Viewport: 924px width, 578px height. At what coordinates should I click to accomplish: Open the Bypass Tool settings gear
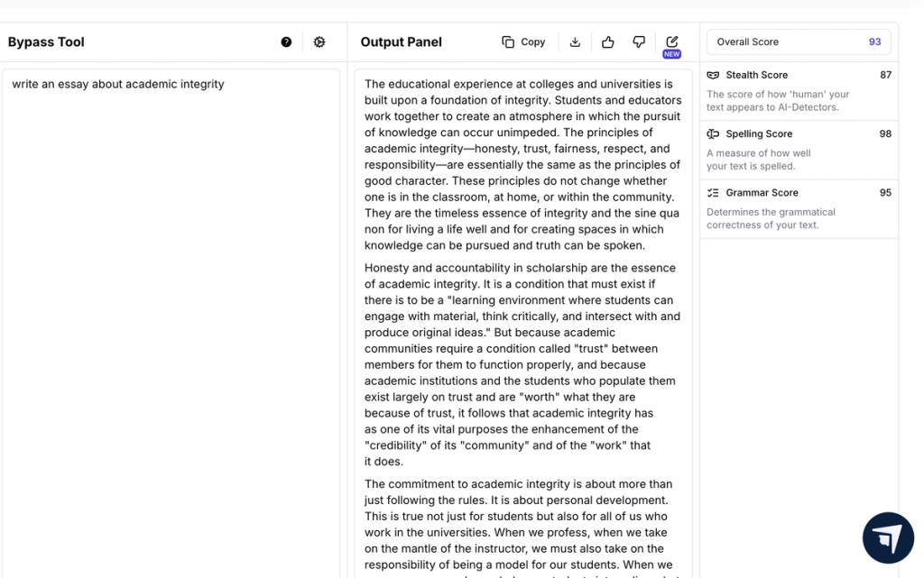pyautogui.click(x=319, y=42)
